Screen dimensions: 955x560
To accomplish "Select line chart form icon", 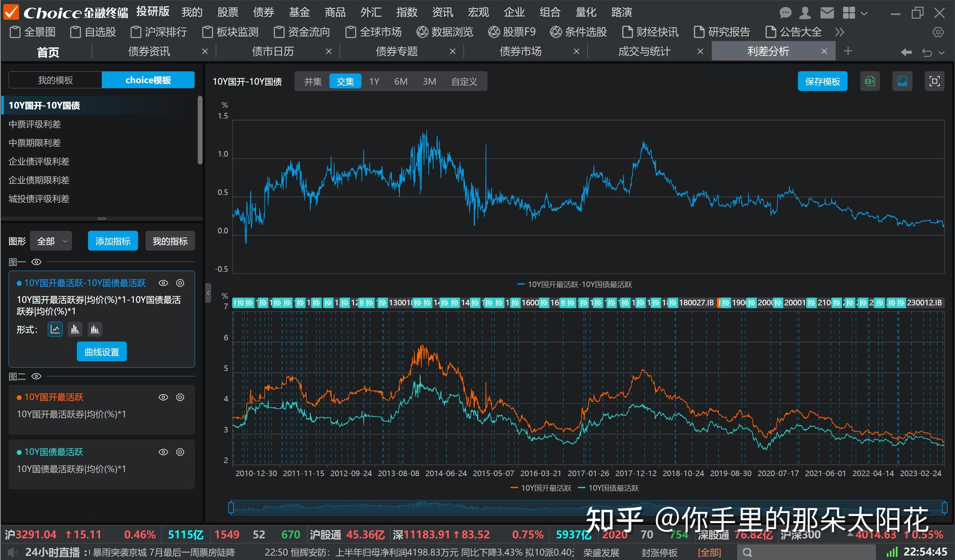I will click(x=55, y=329).
